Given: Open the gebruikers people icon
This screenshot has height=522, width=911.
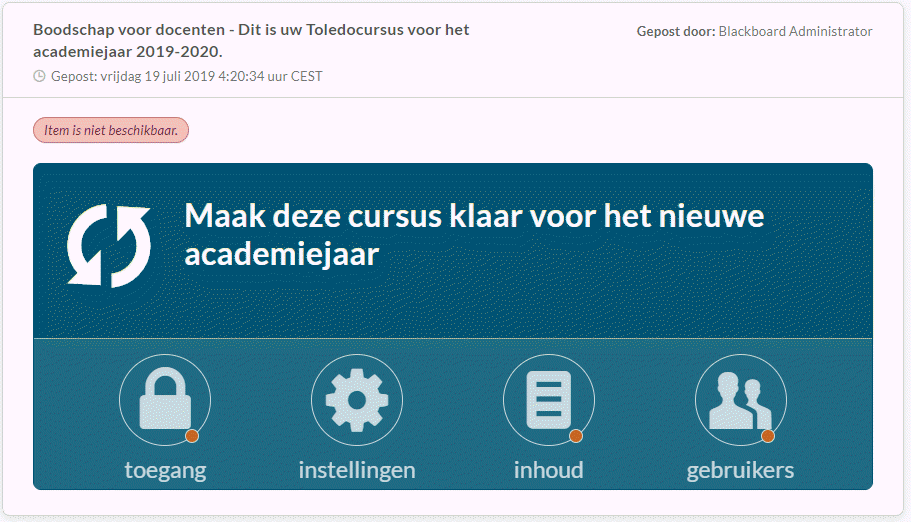Looking at the screenshot, I should pyautogui.click(x=741, y=400).
